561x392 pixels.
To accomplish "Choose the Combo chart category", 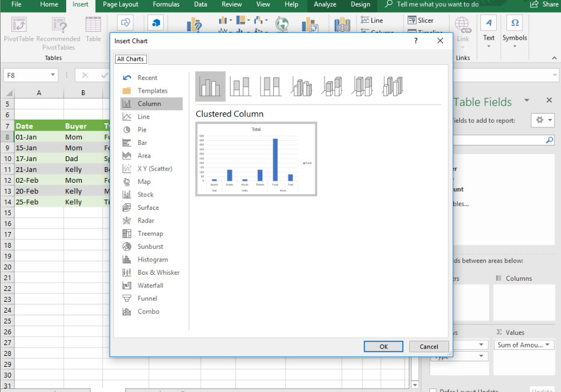I will (x=148, y=311).
